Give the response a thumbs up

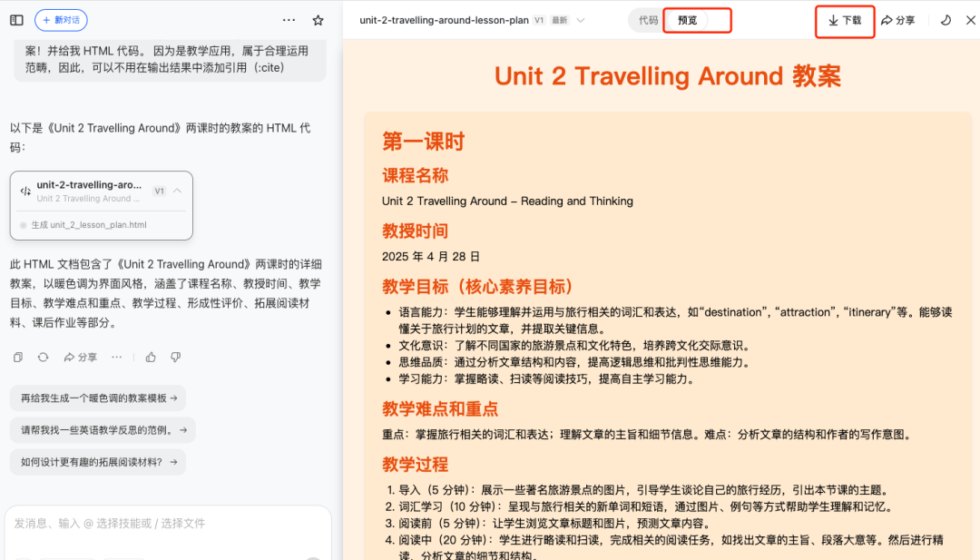point(150,357)
